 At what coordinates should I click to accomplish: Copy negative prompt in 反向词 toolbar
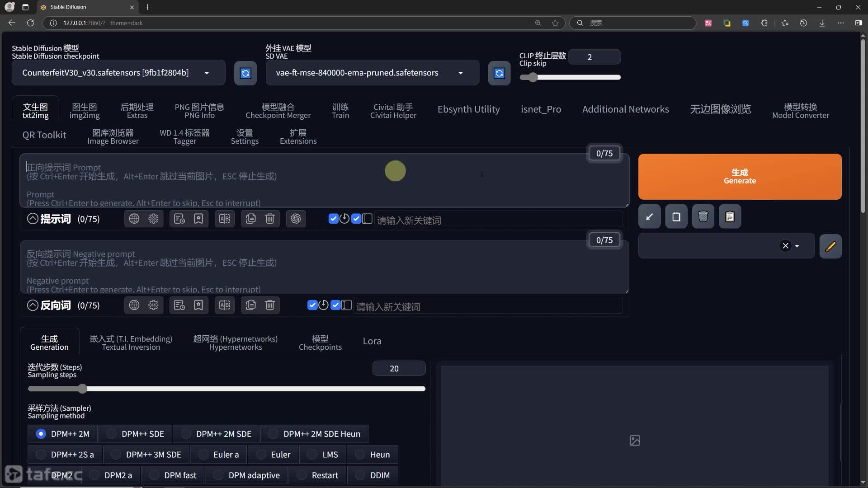coord(251,305)
